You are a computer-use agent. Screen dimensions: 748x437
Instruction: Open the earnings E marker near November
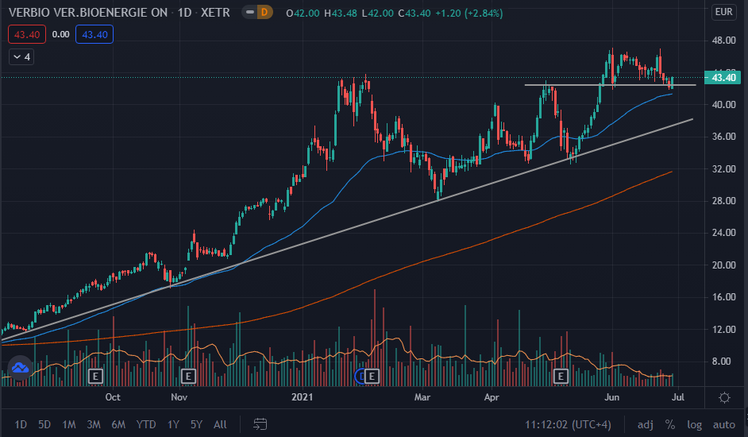[188, 376]
